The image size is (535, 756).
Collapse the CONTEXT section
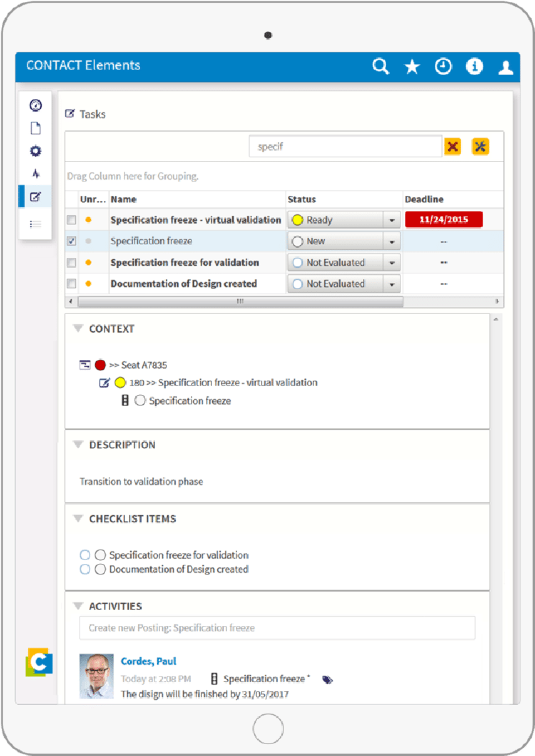pos(78,328)
